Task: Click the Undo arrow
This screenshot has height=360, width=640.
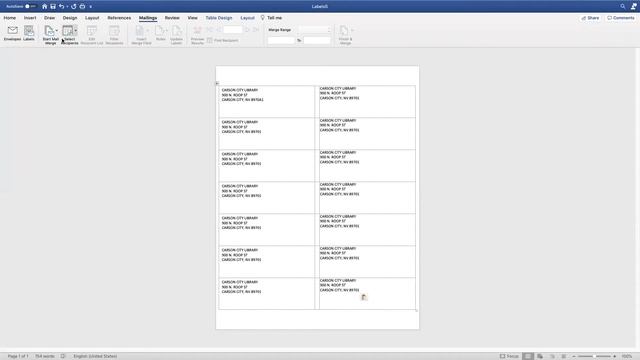Action: pyautogui.click(x=61, y=7)
